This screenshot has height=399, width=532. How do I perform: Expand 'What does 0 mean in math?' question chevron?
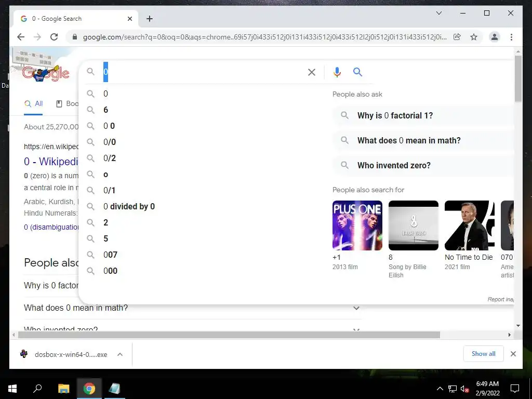pyautogui.click(x=356, y=308)
